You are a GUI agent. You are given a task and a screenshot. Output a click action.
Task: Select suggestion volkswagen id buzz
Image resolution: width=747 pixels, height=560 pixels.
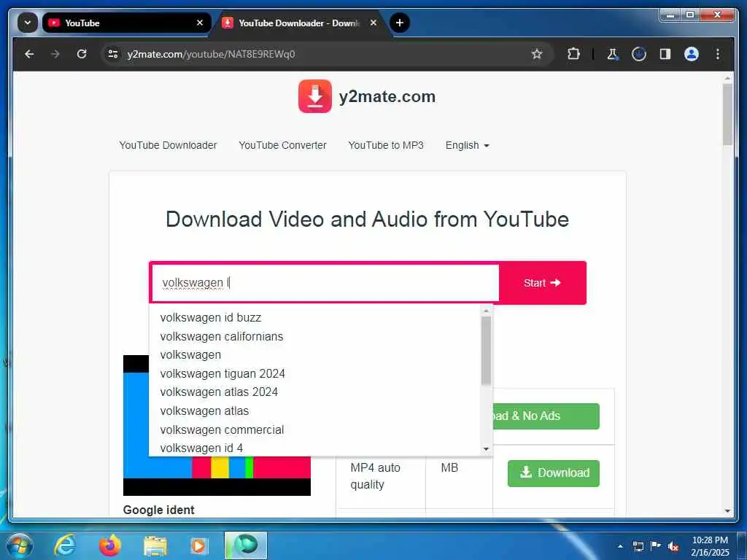pos(315,318)
